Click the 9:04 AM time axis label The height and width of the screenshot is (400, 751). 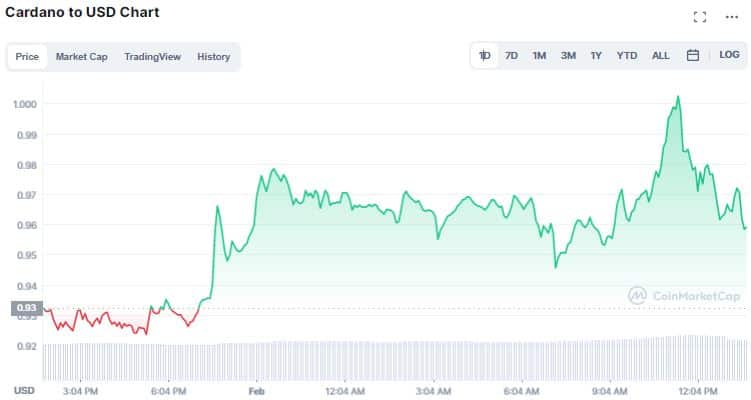pyautogui.click(x=610, y=391)
